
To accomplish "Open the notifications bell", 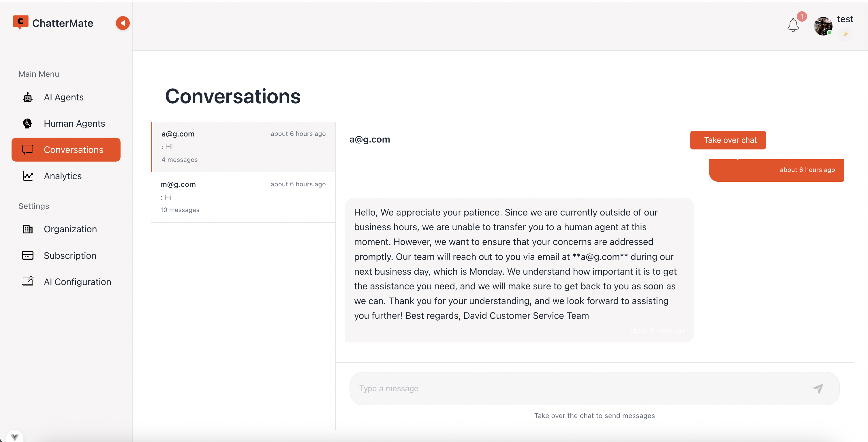I will coord(793,25).
